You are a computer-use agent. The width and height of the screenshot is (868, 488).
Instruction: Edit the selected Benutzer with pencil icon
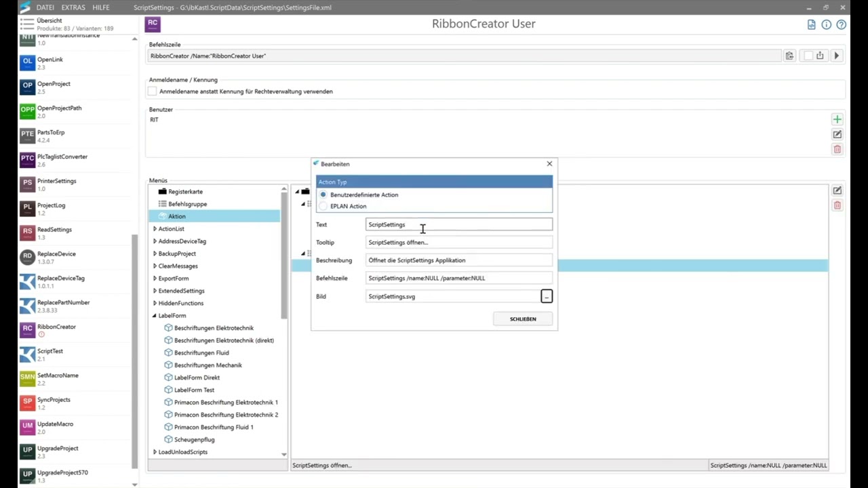pyautogui.click(x=837, y=134)
